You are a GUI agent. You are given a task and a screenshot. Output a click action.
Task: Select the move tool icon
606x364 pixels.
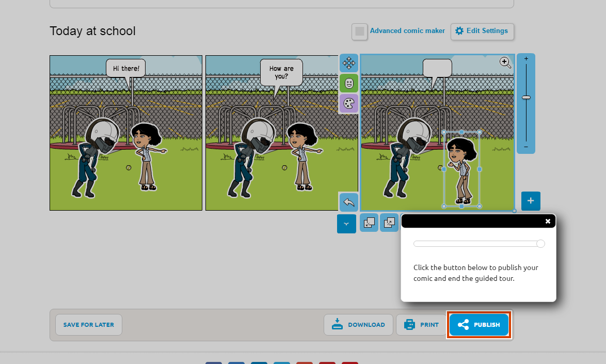[x=349, y=63]
